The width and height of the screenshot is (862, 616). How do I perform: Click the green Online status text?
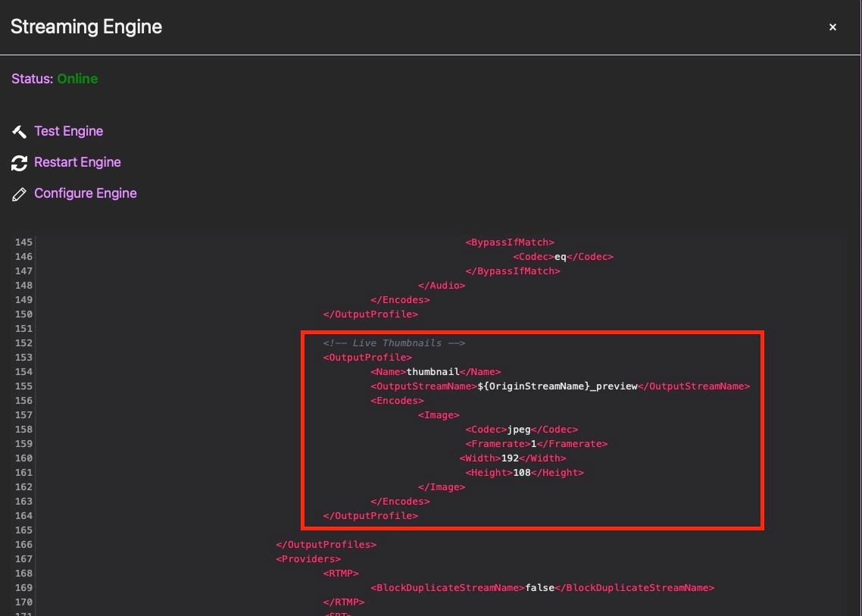[77, 79]
